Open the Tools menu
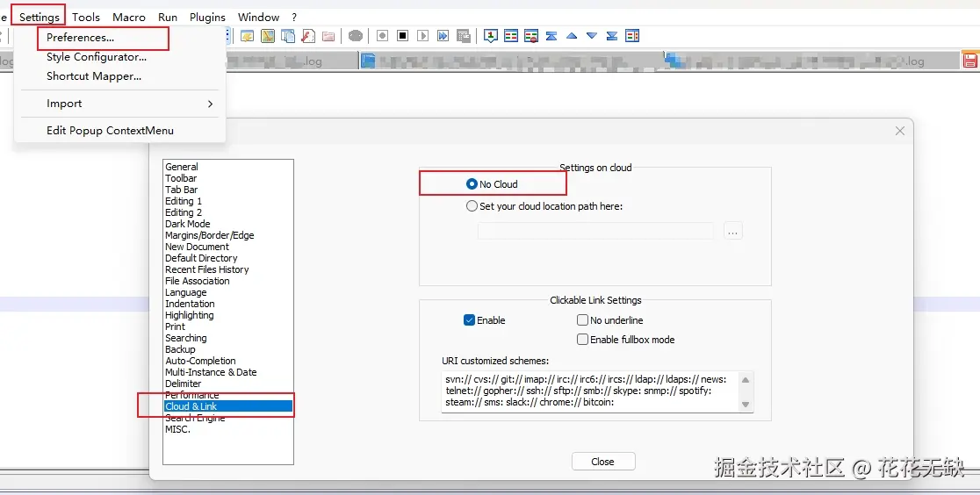Screen dimensions: 980x495 [x=86, y=17]
